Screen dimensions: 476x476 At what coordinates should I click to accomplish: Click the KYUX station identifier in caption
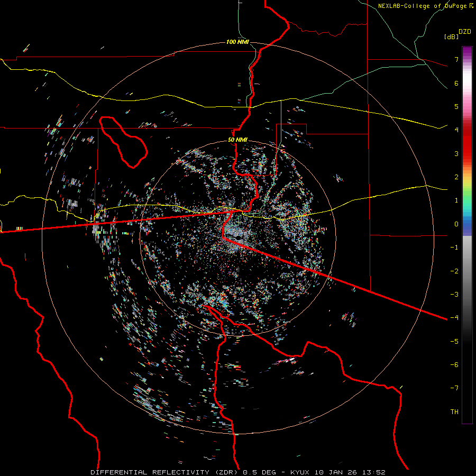[300, 472]
